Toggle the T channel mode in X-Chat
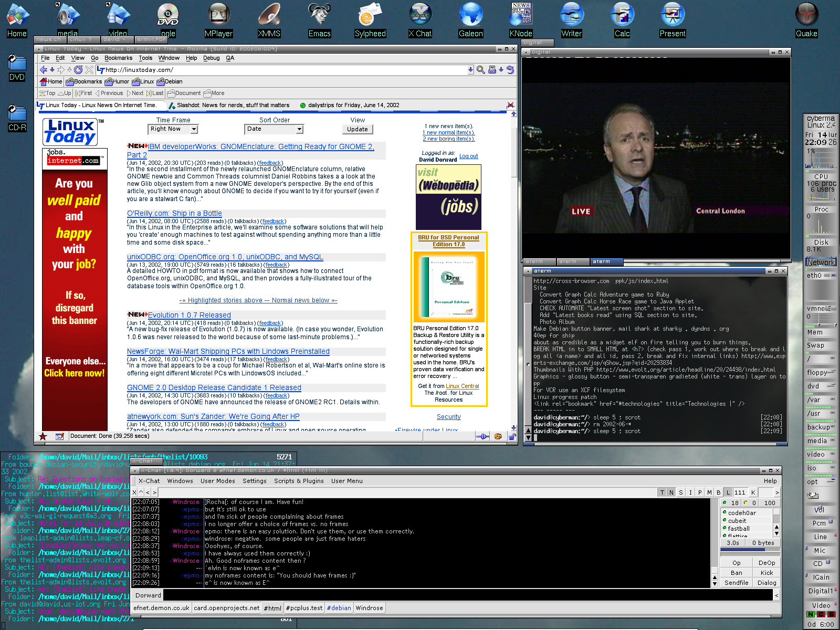 point(662,492)
